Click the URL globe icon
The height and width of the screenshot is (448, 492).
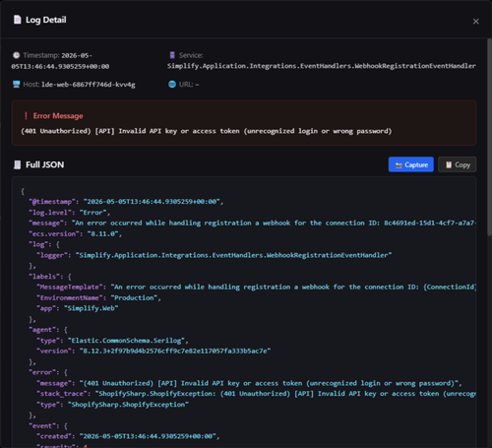click(172, 85)
